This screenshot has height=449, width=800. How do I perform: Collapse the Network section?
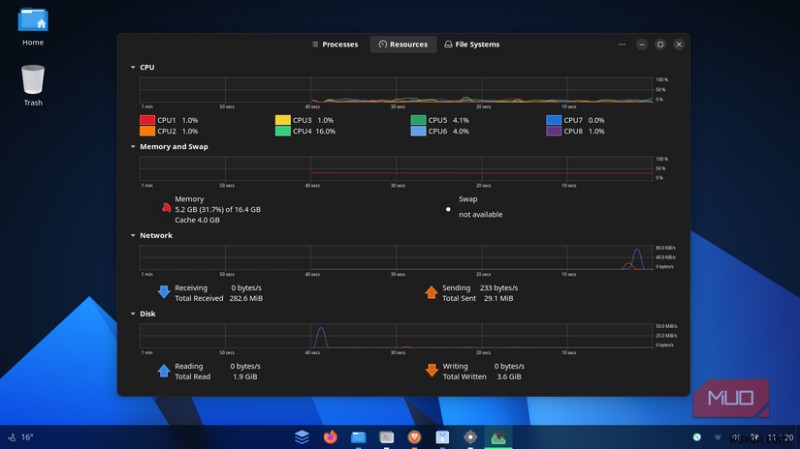click(133, 236)
